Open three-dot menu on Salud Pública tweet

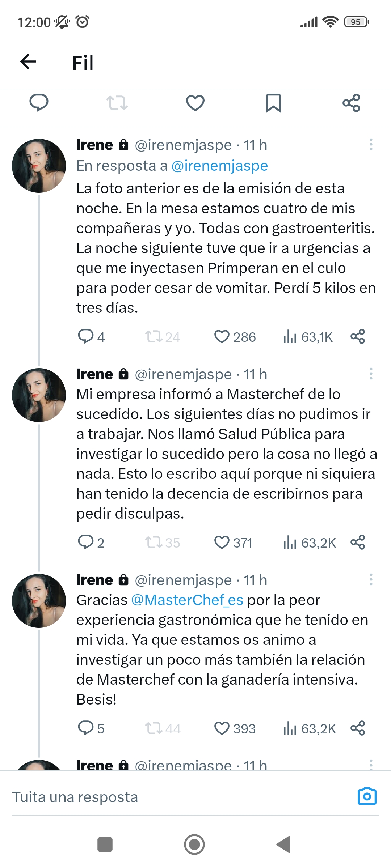pyautogui.click(x=371, y=374)
